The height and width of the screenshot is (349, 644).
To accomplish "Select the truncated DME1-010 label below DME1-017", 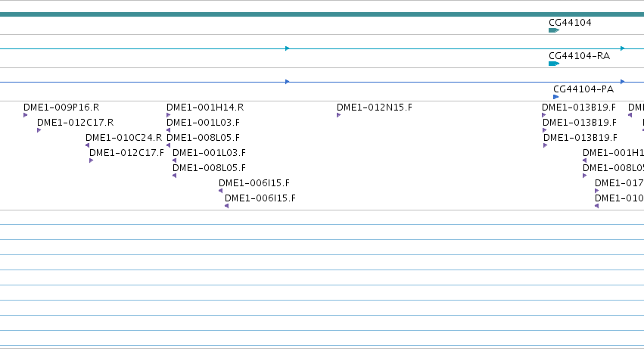I will point(619,198).
